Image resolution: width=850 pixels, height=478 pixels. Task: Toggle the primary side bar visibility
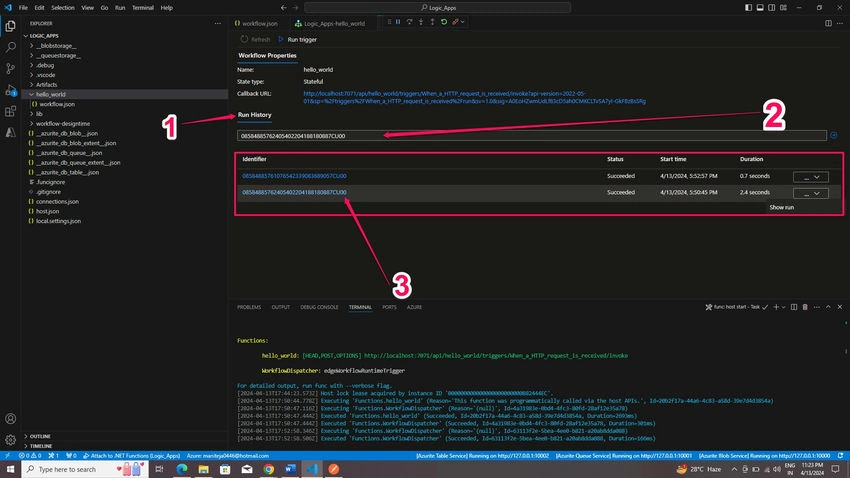pos(749,8)
